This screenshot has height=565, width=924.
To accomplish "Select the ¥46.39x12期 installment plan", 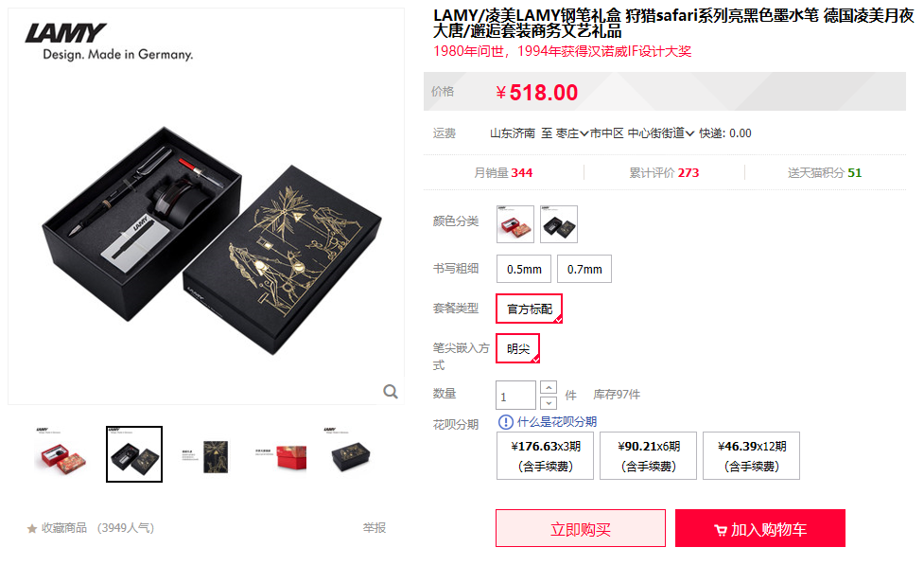I will pos(751,456).
